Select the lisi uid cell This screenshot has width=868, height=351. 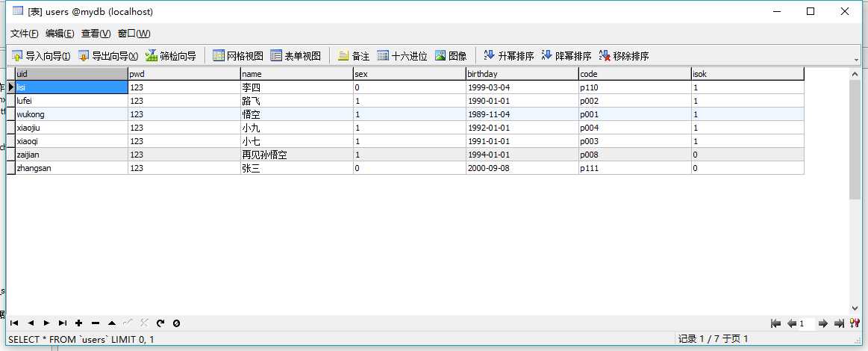coord(72,87)
